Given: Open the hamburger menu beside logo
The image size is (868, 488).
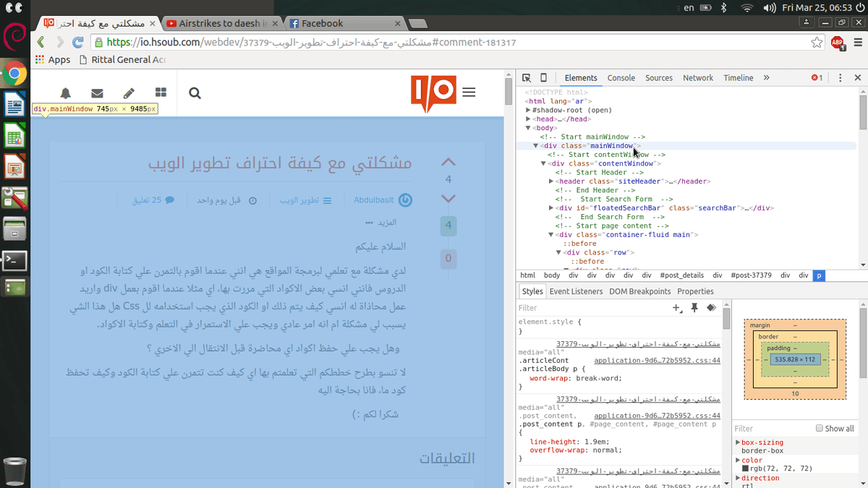Looking at the screenshot, I should click(x=469, y=93).
